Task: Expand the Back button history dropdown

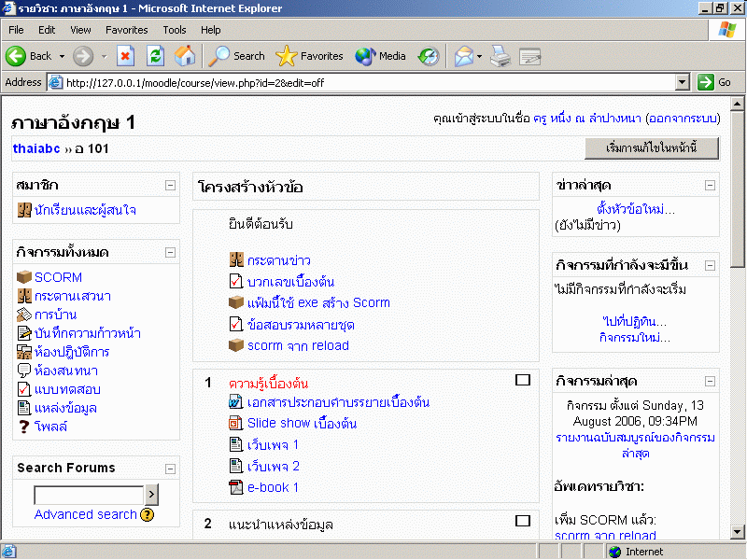Action: coord(62,56)
